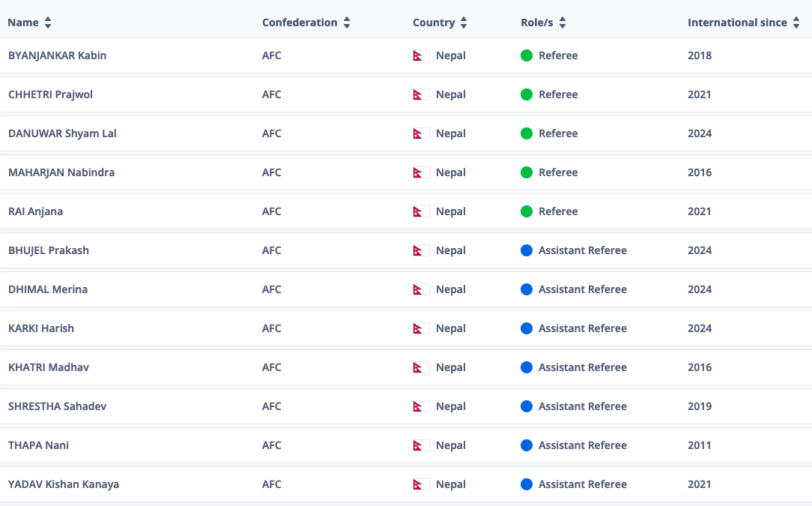812x506 pixels.
Task: Click blue dot for KHATRI Madhav
Action: coord(527,367)
